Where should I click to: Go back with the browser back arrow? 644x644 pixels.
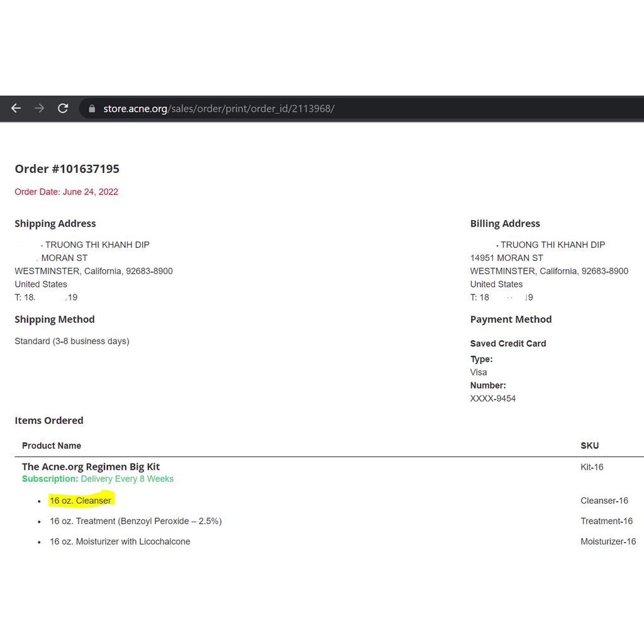[x=16, y=108]
